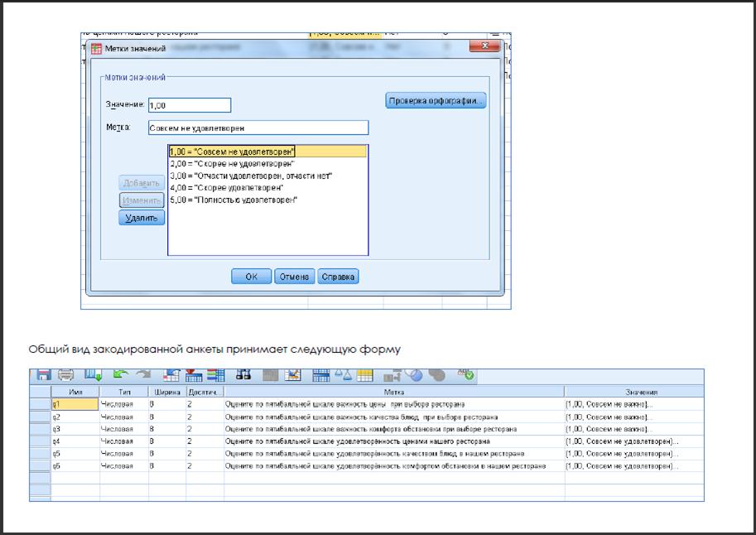Click into the Значение input field
756x535 pixels.
coord(189,105)
